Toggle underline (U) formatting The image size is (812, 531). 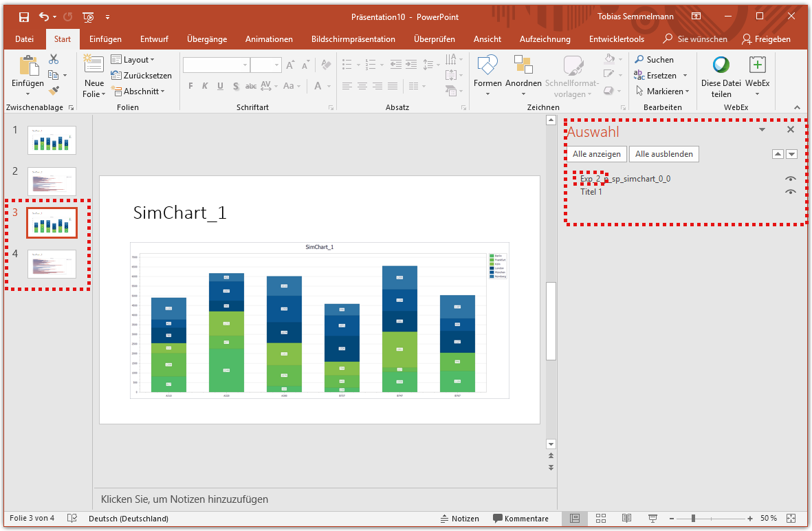click(220, 86)
